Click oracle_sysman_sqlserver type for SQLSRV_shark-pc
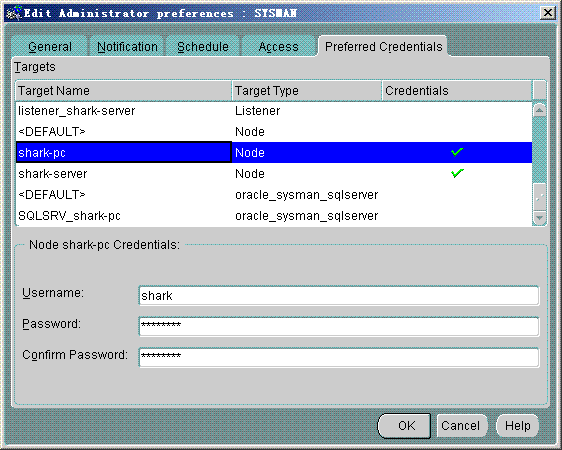 [x=307, y=216]
